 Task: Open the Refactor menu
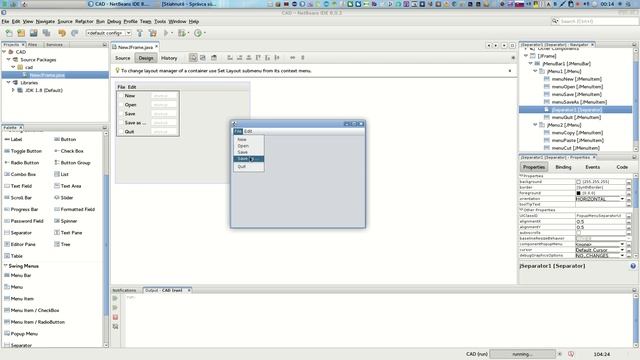pyautogui.click(x=84, y=21)
